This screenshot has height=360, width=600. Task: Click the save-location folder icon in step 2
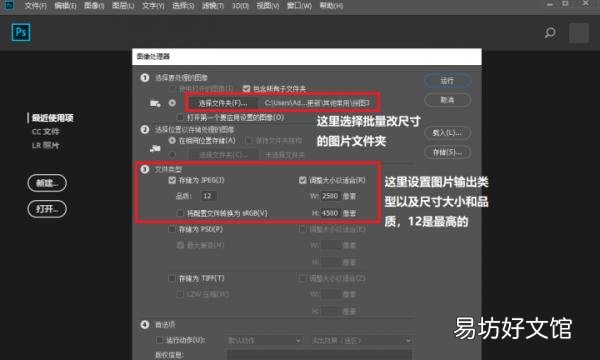click(x=155, y=148)
